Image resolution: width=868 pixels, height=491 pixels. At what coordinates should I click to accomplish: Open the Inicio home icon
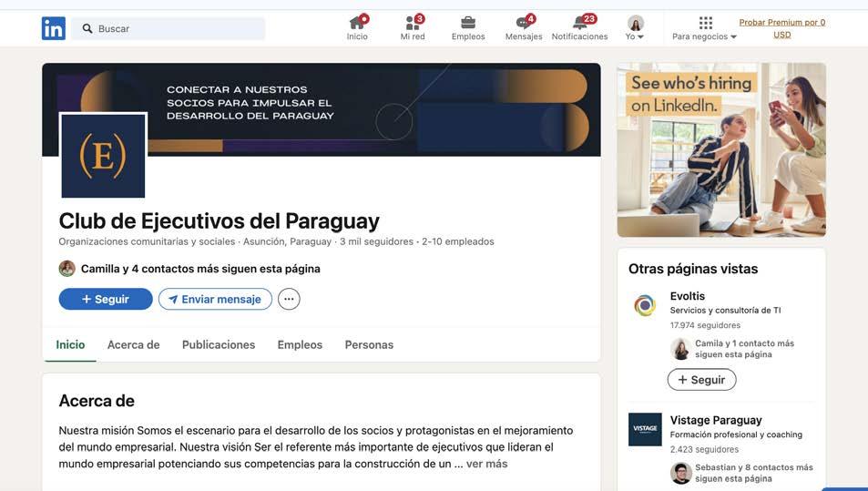[358, 23]
